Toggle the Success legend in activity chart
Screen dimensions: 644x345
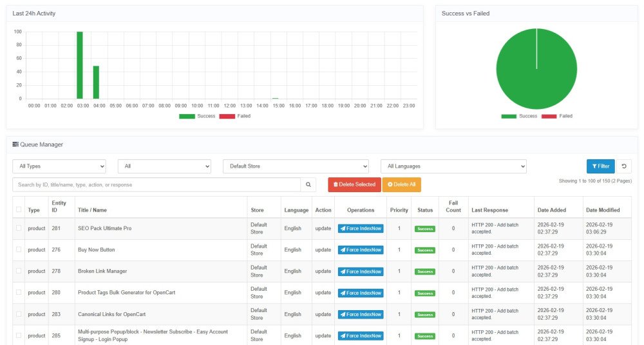pos(197,116)
